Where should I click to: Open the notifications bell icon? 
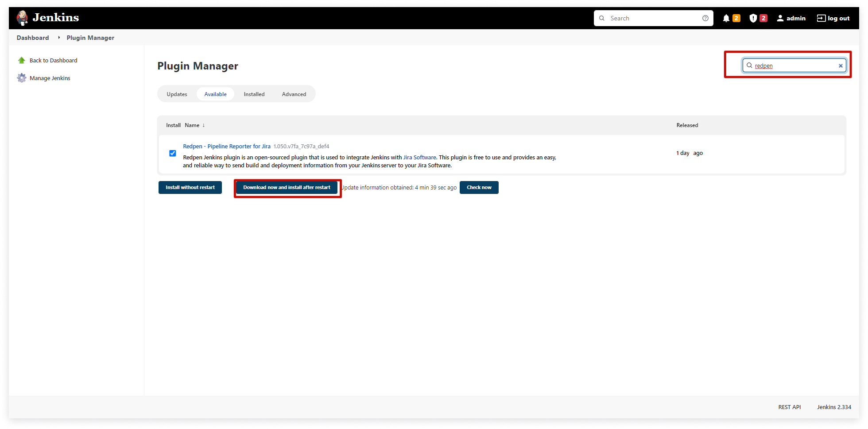click(x=726, y=18)
